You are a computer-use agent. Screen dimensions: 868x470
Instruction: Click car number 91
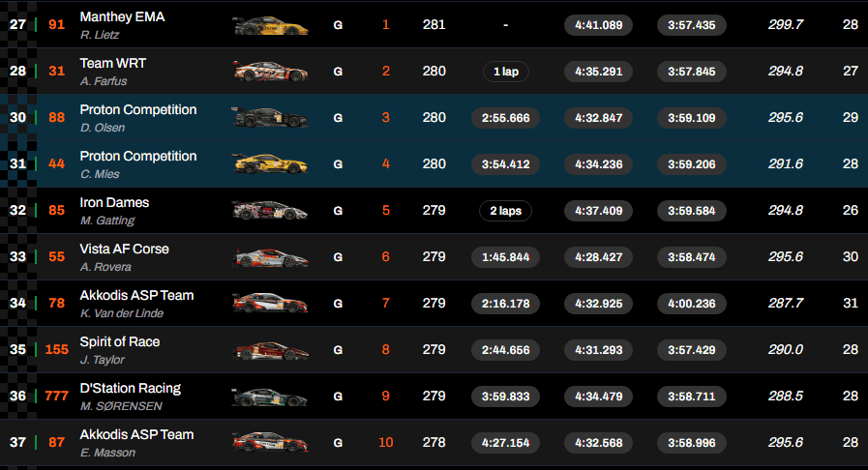(x=56, y=25)
